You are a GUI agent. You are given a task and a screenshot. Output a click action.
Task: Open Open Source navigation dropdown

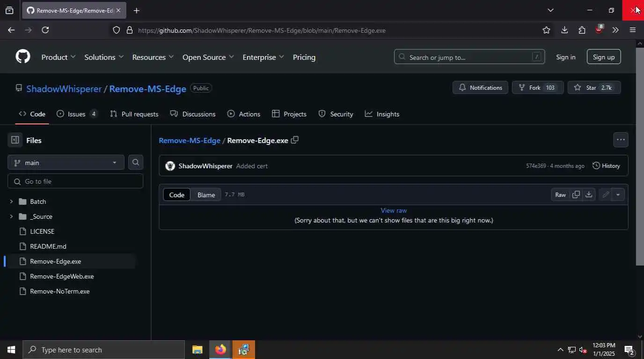click(x=208, y=57)
